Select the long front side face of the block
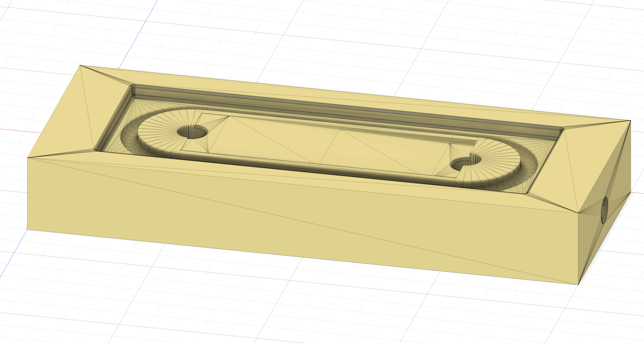The height and width of the screenshot is (343, 644). (302, 220)
